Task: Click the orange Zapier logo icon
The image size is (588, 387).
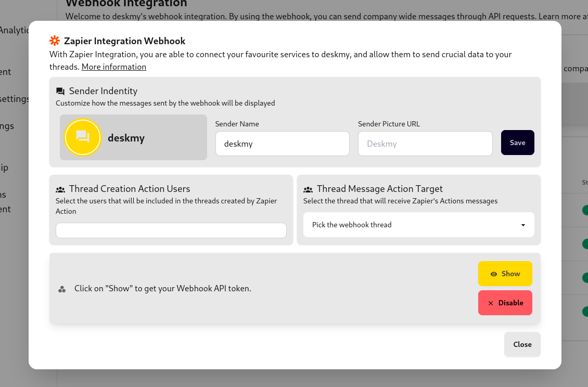Action: click(55, 41)
